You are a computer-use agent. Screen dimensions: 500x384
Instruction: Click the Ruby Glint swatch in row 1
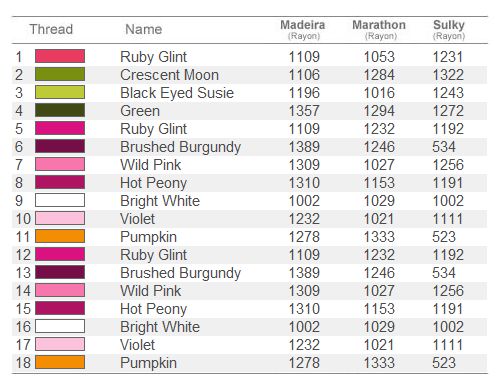click(x=60, y=56)
